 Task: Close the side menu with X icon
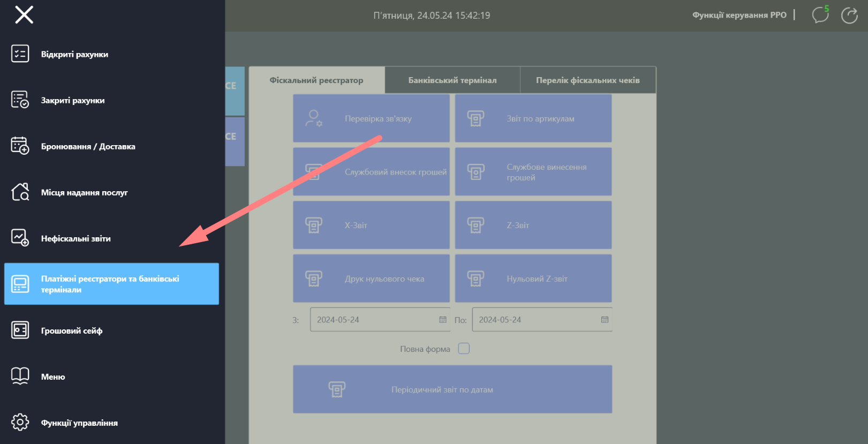click(24, 15)
